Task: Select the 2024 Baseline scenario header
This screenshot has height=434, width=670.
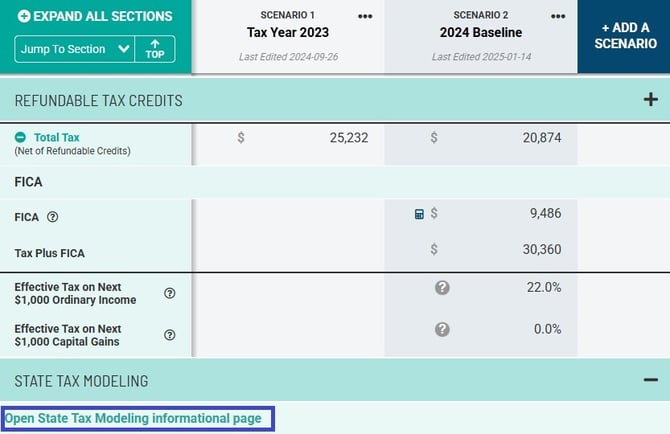Action: pyautogui.click(x=481, y=32)
